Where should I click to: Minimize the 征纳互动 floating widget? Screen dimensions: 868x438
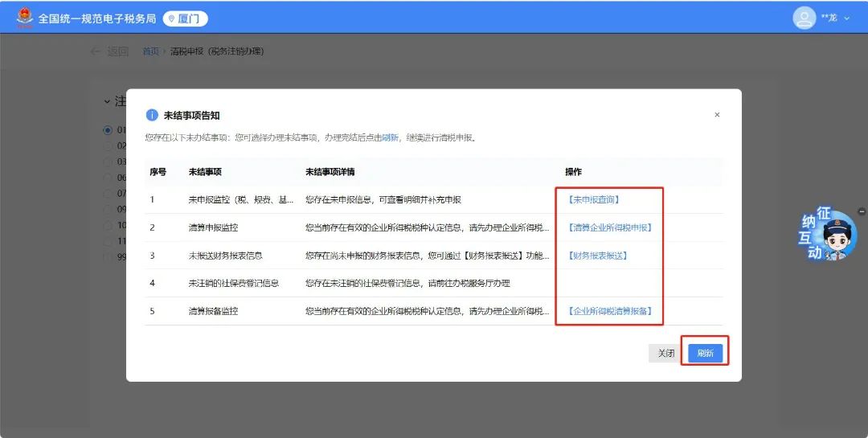point(862,211)
